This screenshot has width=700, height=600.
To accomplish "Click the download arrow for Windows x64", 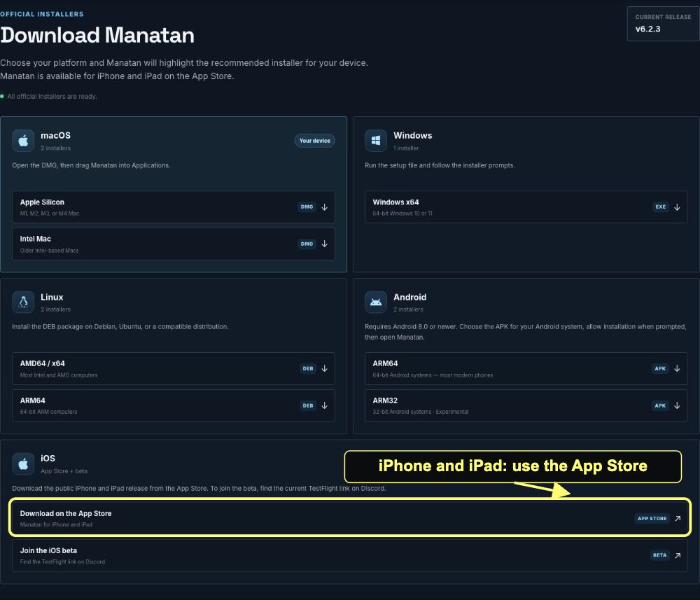I will click(677, 207).
